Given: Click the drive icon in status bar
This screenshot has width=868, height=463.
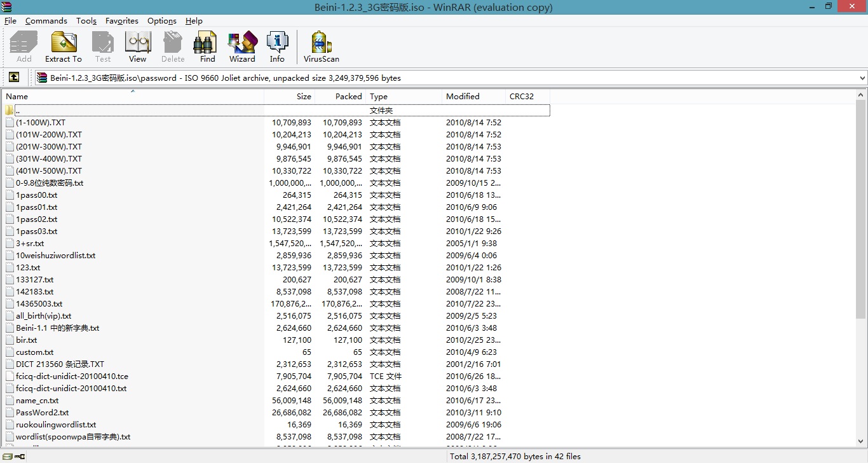Looking at the screenshot, I should point(7,456).
